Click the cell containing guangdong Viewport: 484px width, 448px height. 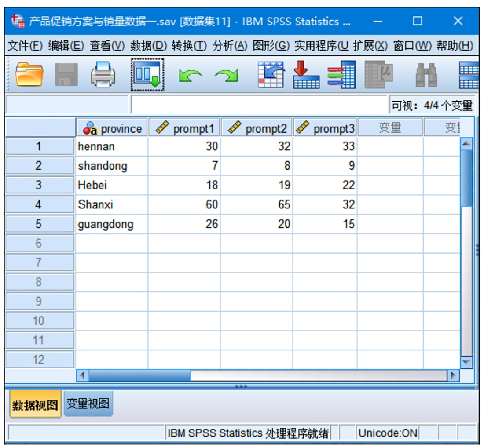(106, 224)
